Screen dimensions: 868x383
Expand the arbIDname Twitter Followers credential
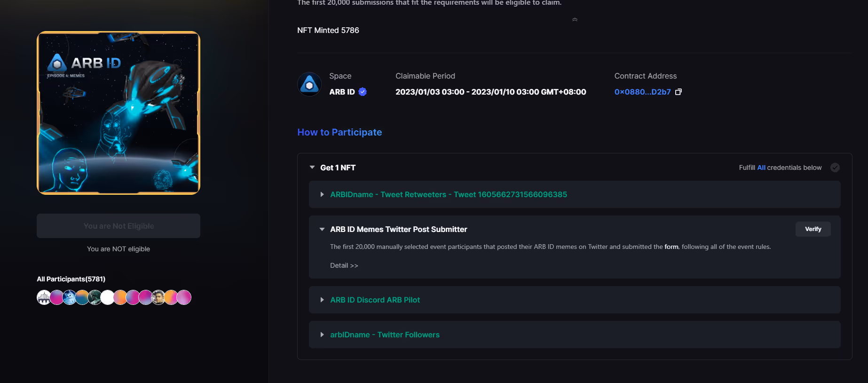(x=322, y=335)
